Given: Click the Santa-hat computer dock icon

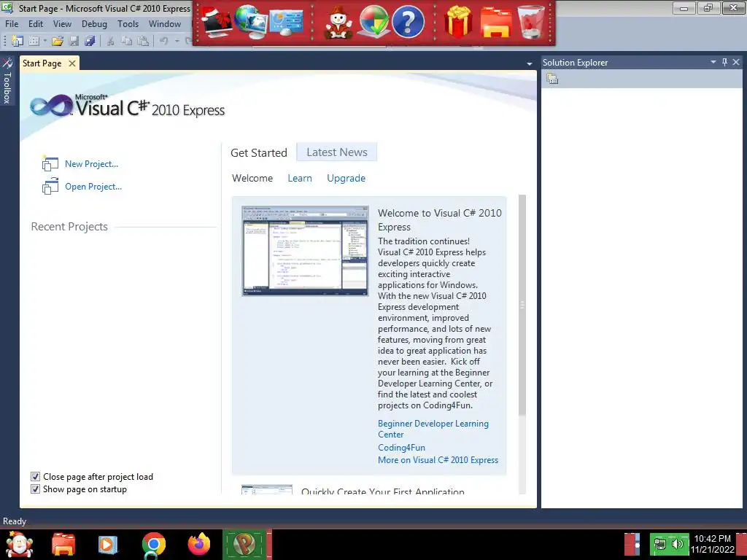Looking at the screenshot, I should coord(217,22).
